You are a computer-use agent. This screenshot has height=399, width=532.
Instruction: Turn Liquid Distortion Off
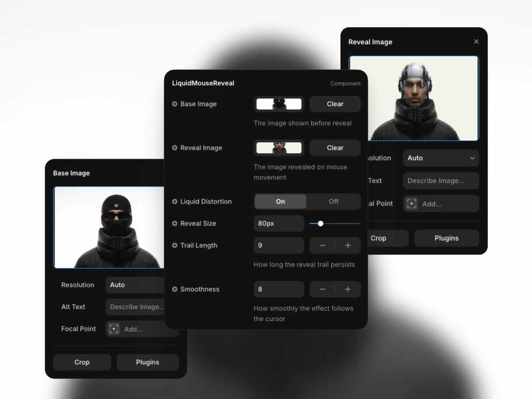coord(333,202)
